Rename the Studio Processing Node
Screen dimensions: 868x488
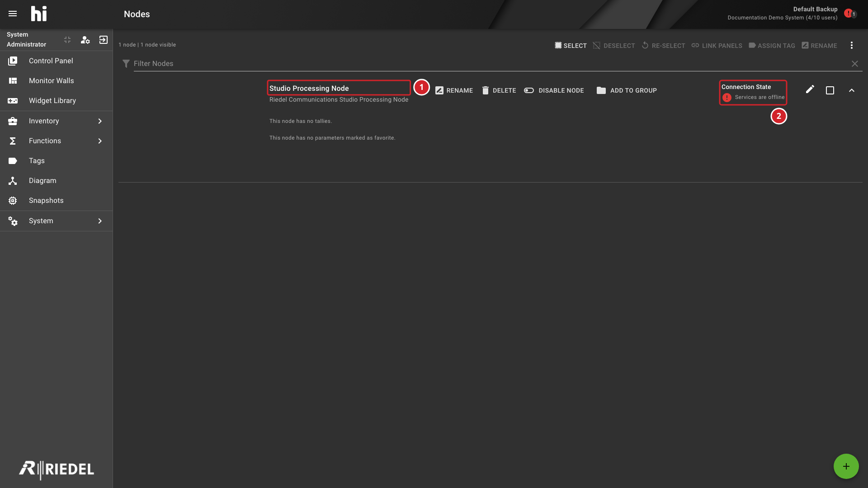point(454,90)
